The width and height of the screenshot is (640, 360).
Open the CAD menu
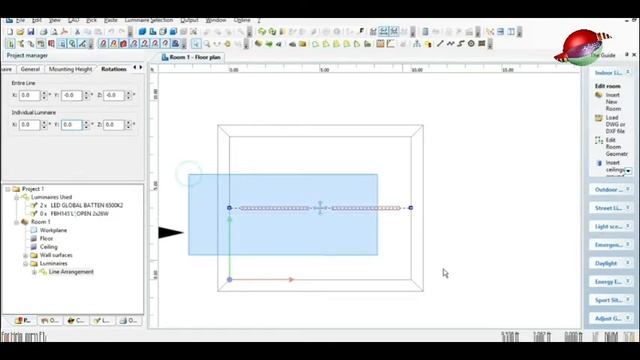pos(73,20)
